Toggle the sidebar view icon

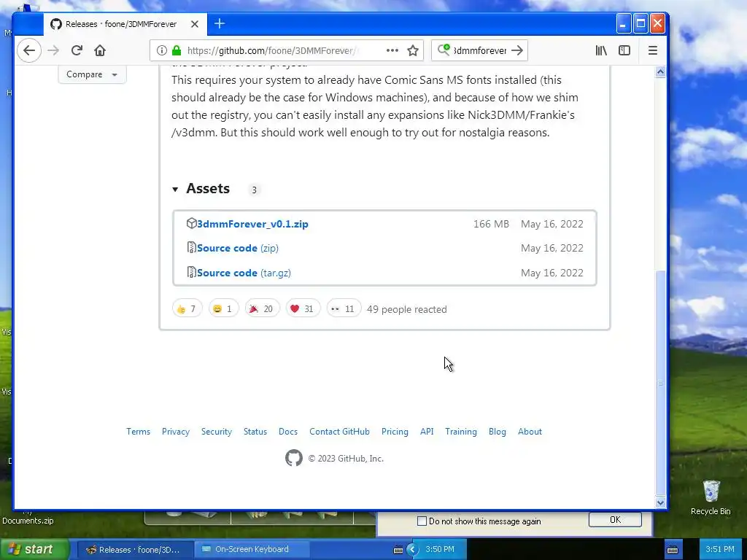click(x=624, y=50)
